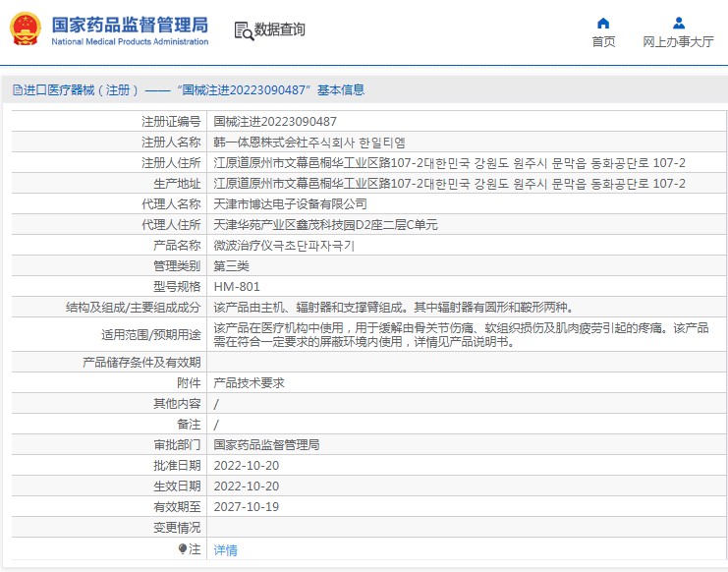Image resolution: width=728 pixels, height=572 pixels.
Task: Go to 首页 via its text label
Action: click(x=603, y=42)
